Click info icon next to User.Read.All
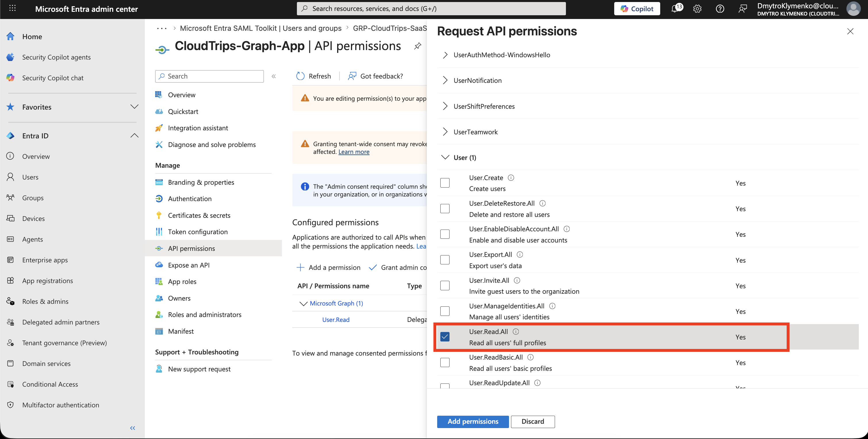This screenshot has height=439, width=868. point(516,331)
